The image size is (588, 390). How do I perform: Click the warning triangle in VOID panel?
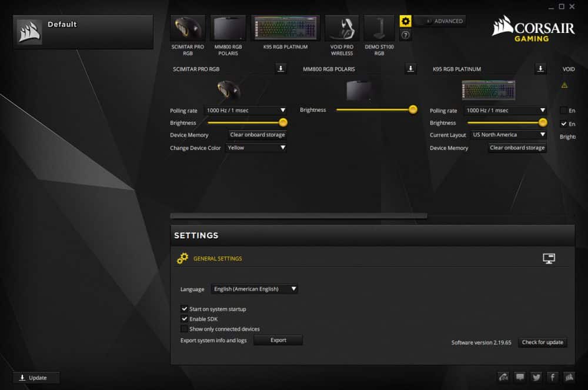pos(564,85)
